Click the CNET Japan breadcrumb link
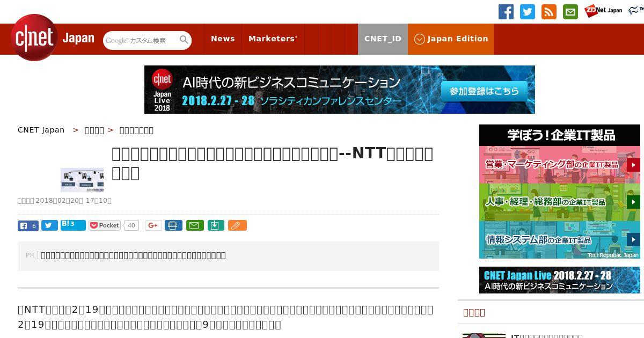Viewport: 644px width, 338px height. (41, 130)
